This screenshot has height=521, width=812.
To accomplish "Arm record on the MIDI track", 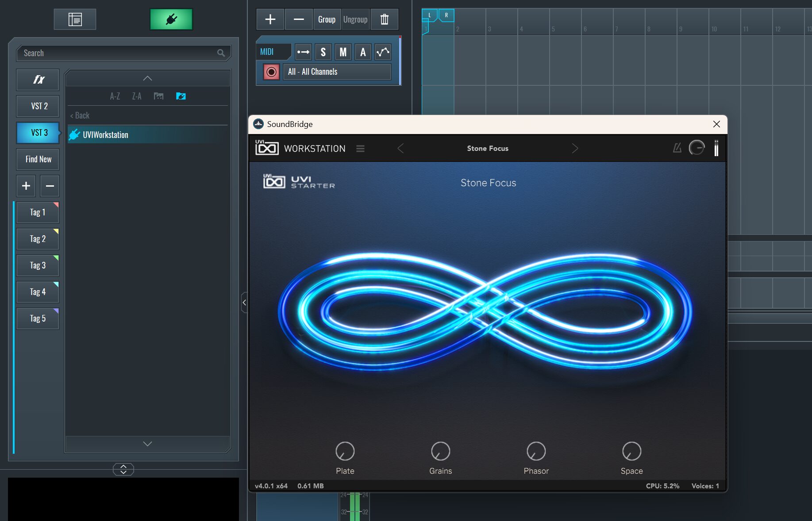I will 271,72.
